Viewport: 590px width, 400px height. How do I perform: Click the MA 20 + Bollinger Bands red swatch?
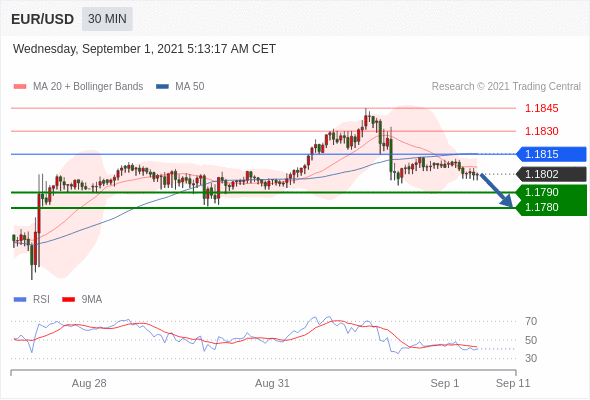tap(20, 87)
